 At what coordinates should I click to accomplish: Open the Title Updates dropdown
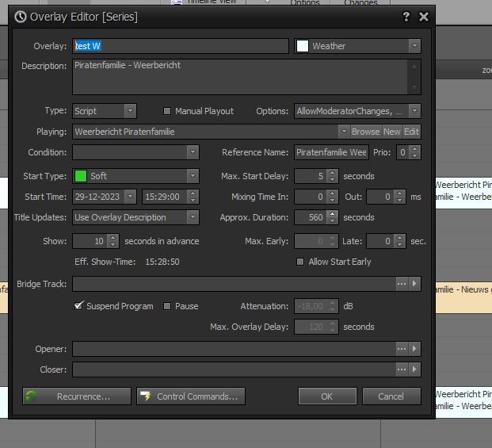point(193,217)
